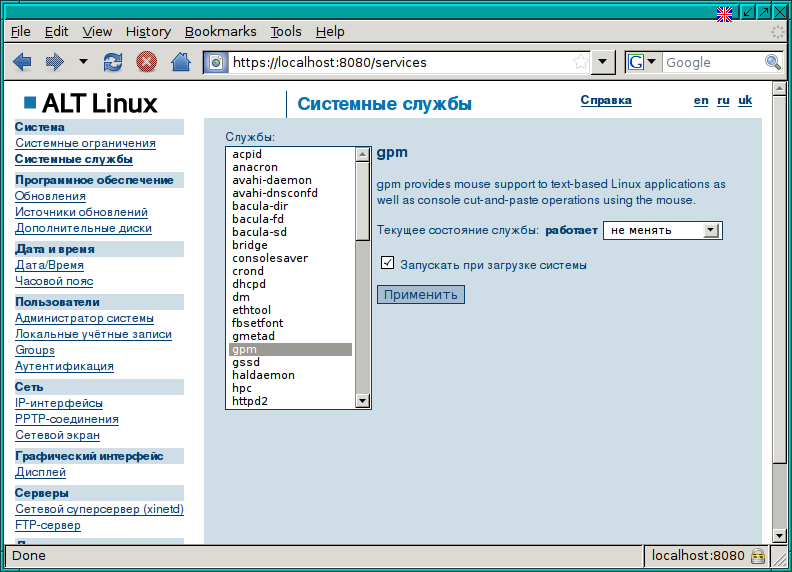This screenshot has height=572, width=792.
Task: Click the red Stop loading icon
Action: click(x=147, y=62)
